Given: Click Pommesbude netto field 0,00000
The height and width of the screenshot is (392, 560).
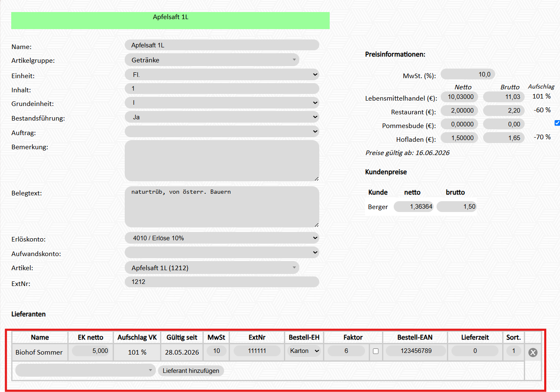Looking at the screenshot, I should pos(459,124).
